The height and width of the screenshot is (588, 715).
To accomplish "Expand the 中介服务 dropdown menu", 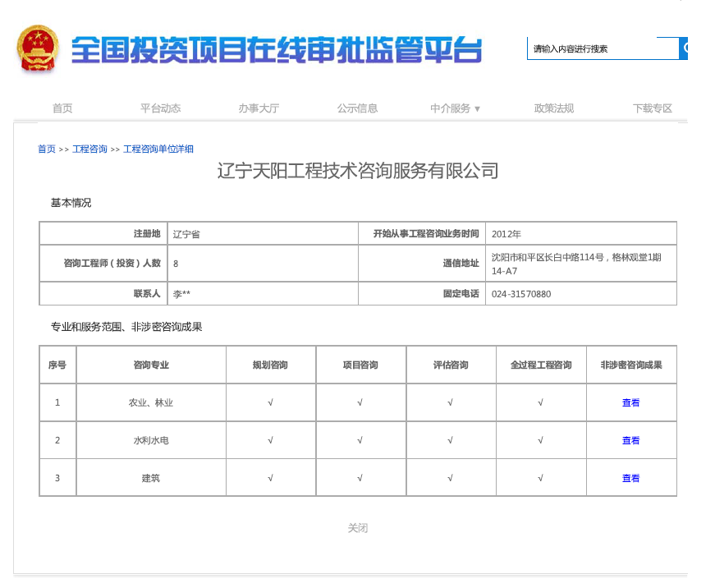I will click(455, 108).
